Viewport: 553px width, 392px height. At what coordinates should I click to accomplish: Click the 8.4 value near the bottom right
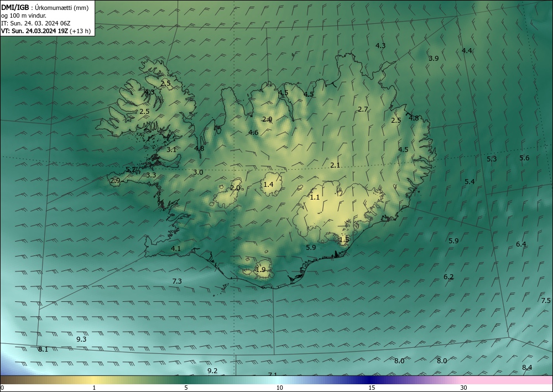(x=527, y=368)
